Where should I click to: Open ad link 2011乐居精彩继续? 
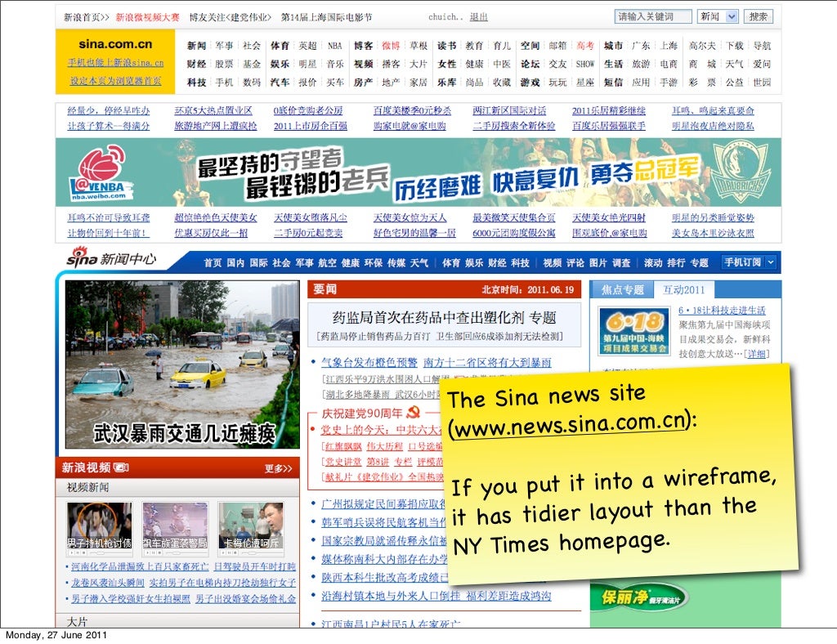[x=608, y=110]
